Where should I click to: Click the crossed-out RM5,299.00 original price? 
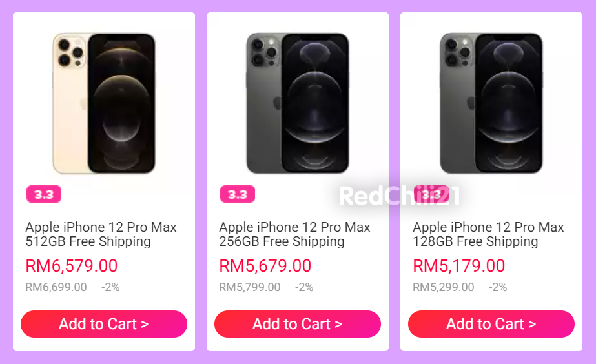pyautogui.click(x=444, y=287)
